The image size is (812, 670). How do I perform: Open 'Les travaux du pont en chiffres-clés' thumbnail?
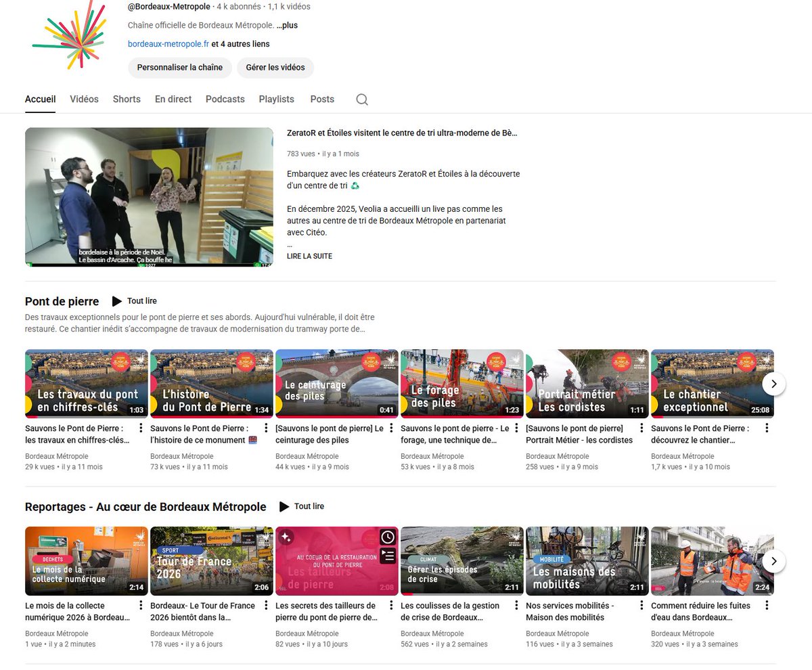pos(87,384)
